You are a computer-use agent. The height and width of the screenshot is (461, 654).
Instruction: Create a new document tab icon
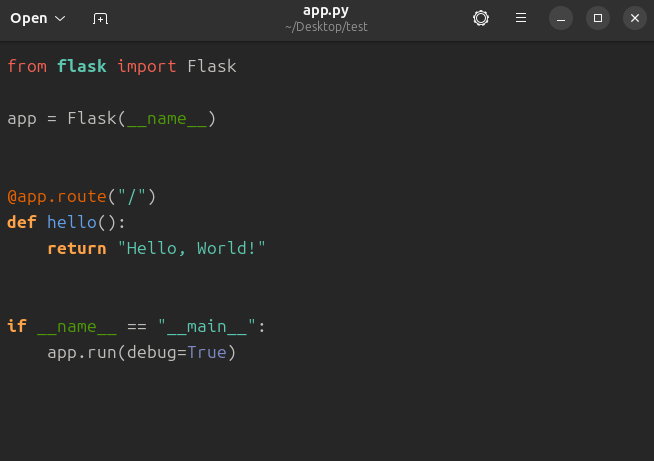[x=100, y=18]
